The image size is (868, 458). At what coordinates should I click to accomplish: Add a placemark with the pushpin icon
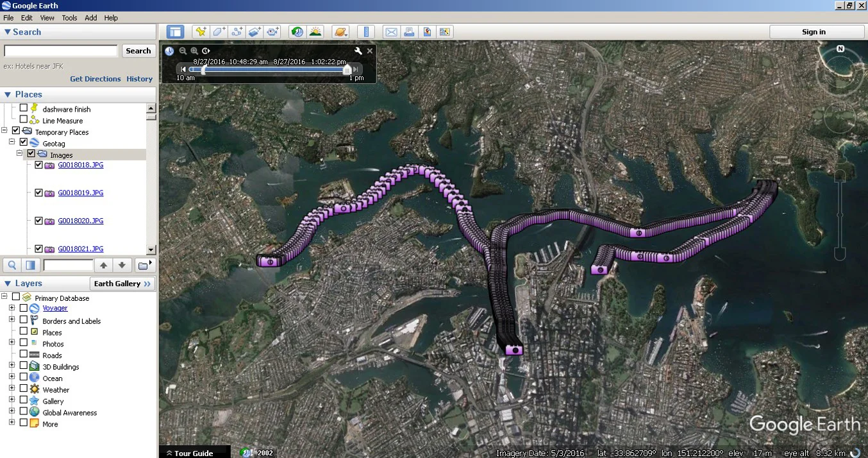(x=201, y=31)
